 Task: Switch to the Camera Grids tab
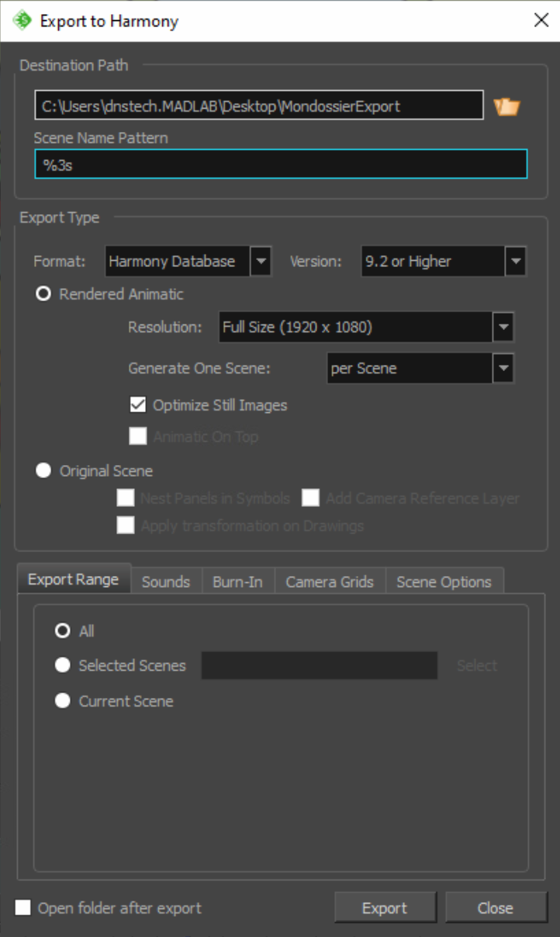click(x=330, y=581)
